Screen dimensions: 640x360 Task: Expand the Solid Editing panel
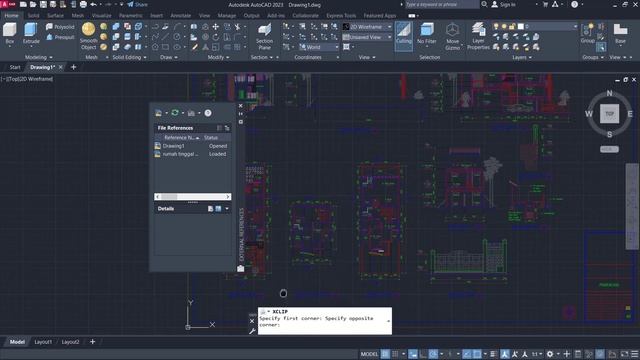click(129, 58)
